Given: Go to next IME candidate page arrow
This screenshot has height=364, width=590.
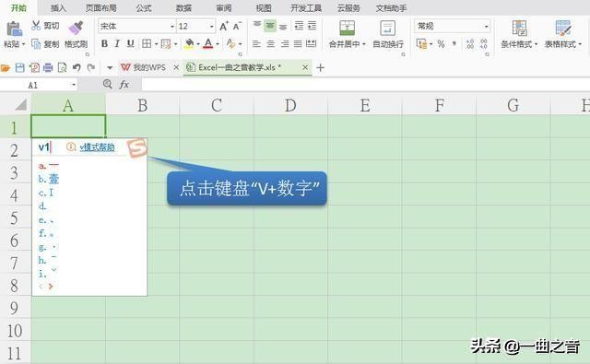Looking at the screenshot, I should tap(51, 287).
